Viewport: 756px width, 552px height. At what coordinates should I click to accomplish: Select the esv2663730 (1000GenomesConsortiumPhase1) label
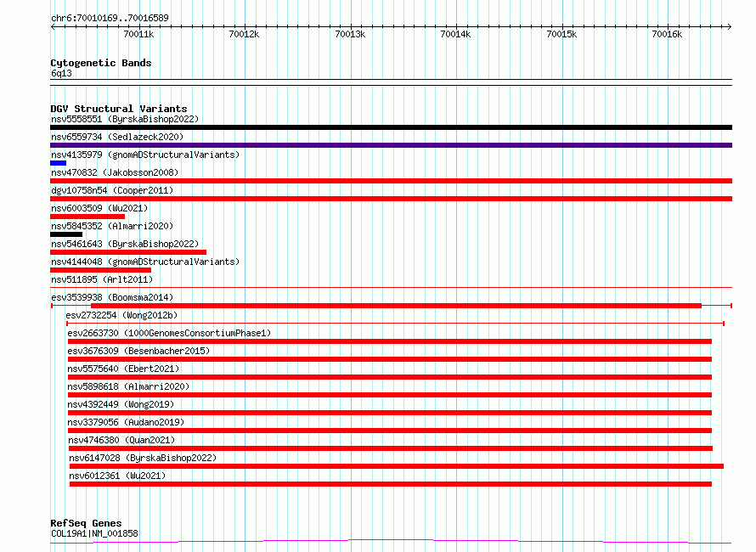(x=169, y=333)
